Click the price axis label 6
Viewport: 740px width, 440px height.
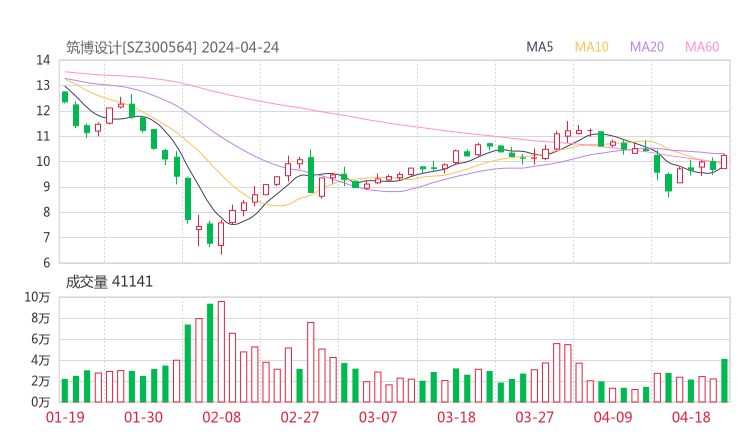pyautogui.click(x=46, y=263)
